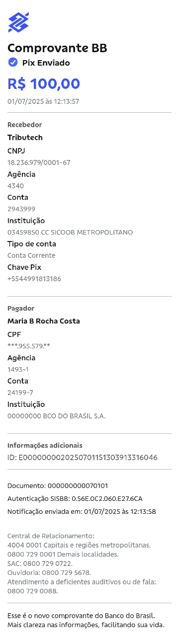Click the payer Agência 1493-1
Screen dimensions: 179x644
[18, 369]
